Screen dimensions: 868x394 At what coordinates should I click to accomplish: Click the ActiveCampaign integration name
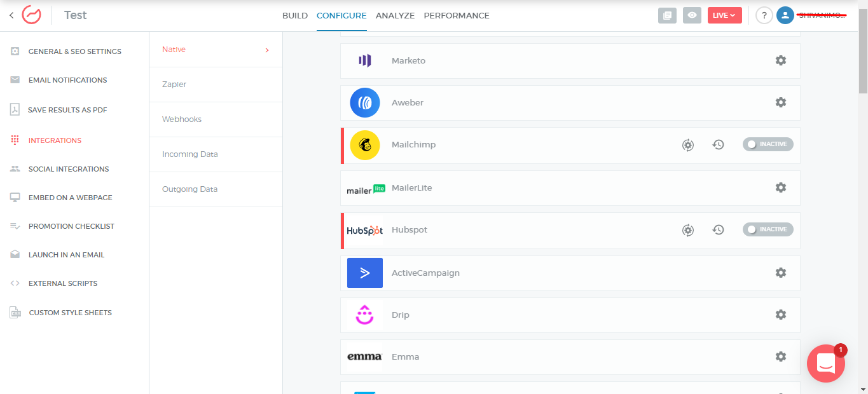[425, 273]
